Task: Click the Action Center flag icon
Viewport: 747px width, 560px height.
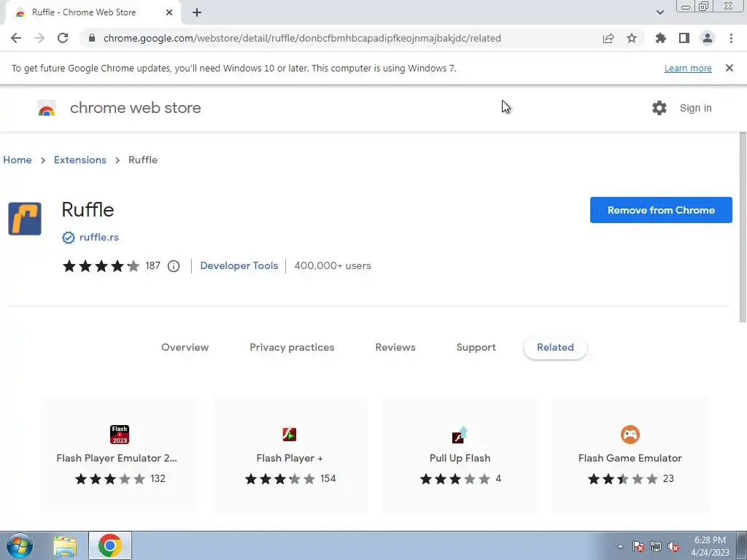Action: (638, 546)
